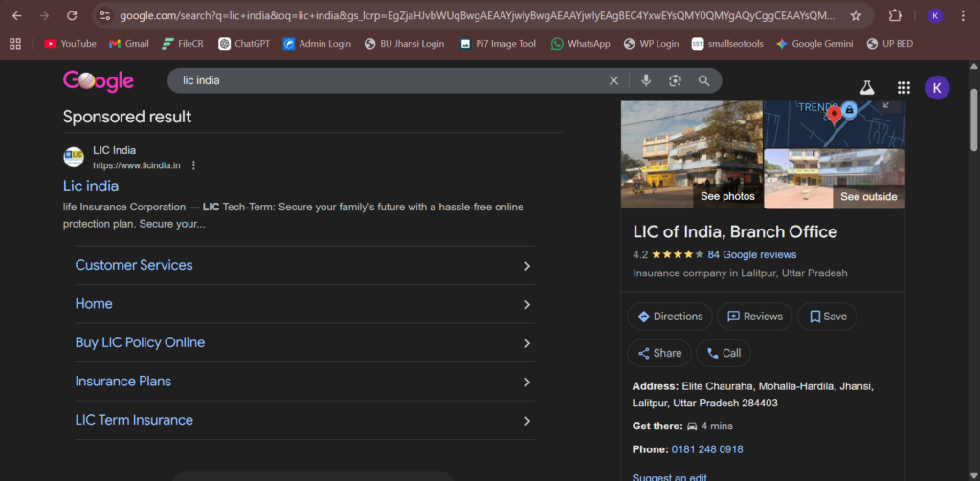Open 84 Google reviews link
980x481 pixels.
[752, 255]
